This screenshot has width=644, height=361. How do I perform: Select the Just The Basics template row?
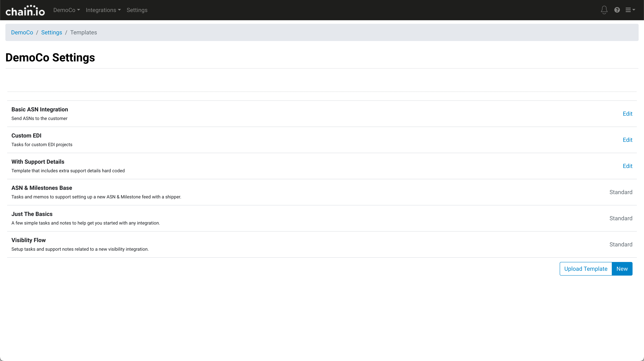pyautogui.click(x=32, y=214)
